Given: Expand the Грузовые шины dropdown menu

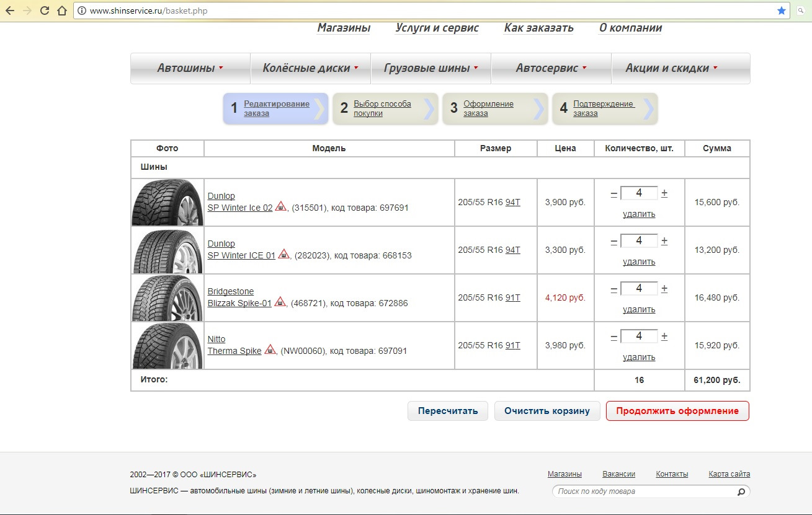Looking at the screenshot, I should [x=431, y=68].
